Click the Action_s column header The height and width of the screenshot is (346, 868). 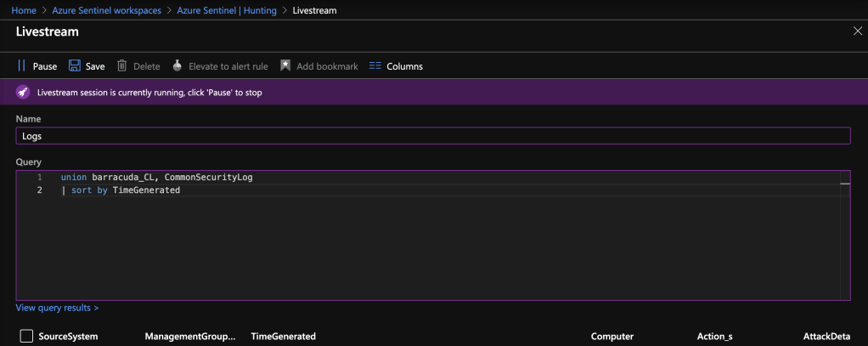714,337
